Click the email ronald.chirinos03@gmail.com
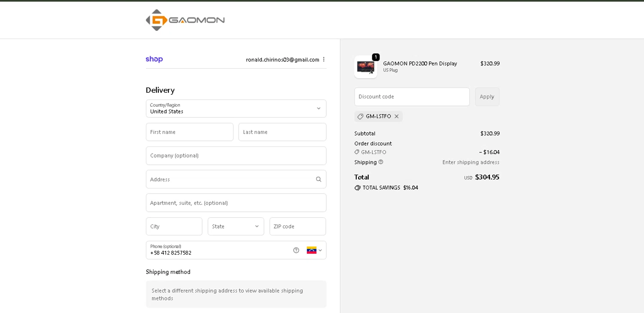This screenshot has height=313, width=644. click(x=283, y=60)
